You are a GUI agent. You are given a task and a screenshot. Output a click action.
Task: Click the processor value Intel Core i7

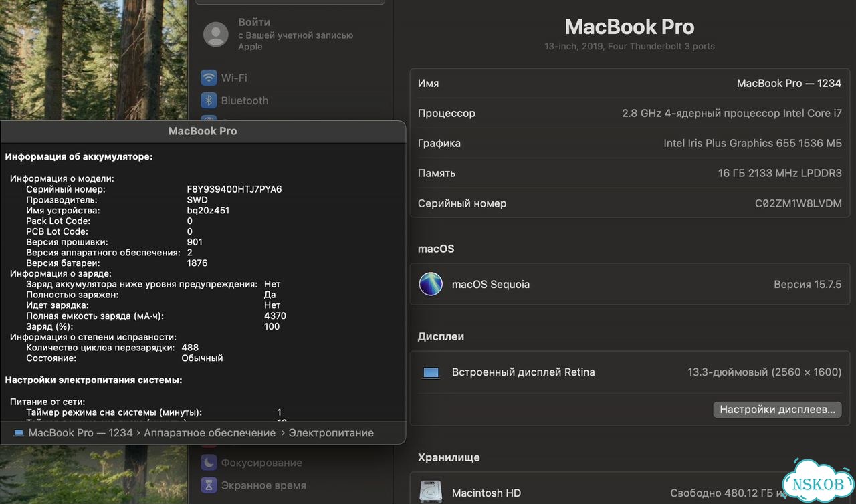(732, 114)
